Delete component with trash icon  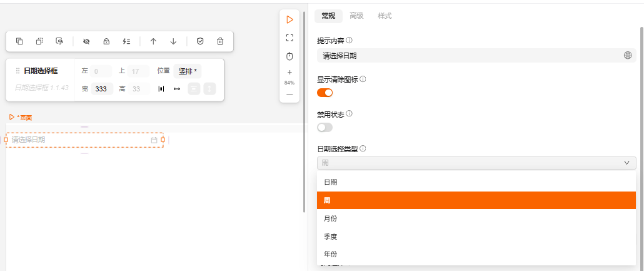(220, 41)
